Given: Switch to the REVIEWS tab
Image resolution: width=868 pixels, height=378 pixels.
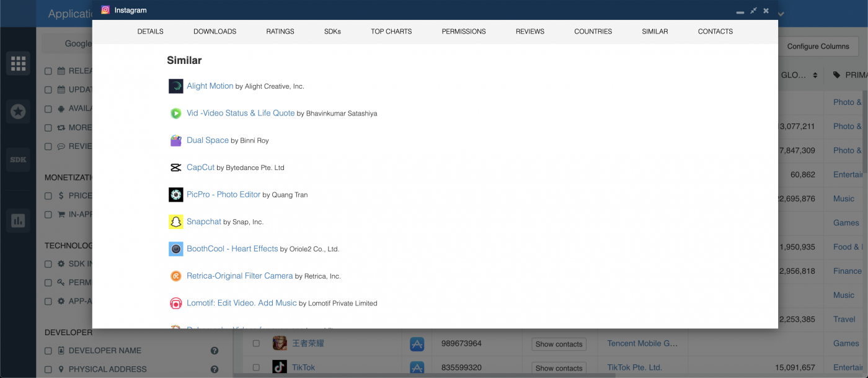Looking at the screenshot, I should coord(529,31).
